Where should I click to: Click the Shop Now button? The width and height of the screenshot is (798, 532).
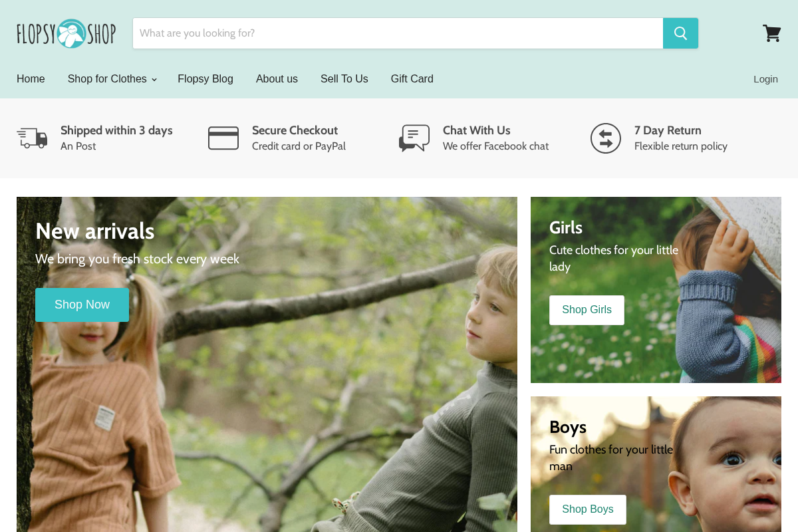82,305
